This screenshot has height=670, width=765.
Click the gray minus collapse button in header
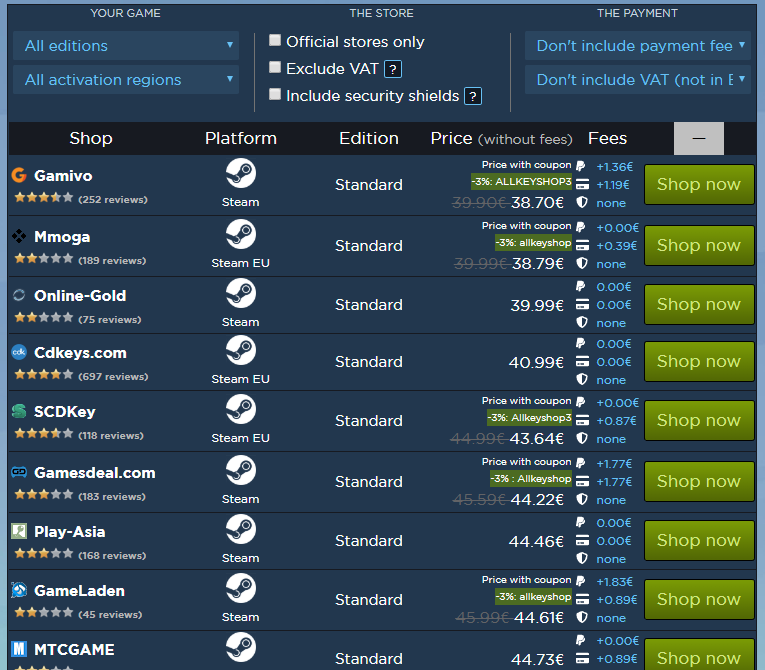click(699, 139)
